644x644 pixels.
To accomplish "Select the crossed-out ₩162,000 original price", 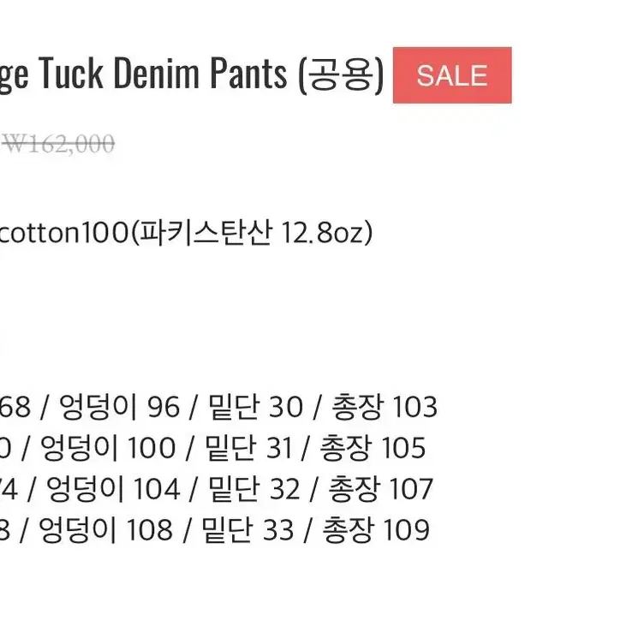I will pyautogui.click(x=59, y=144).
